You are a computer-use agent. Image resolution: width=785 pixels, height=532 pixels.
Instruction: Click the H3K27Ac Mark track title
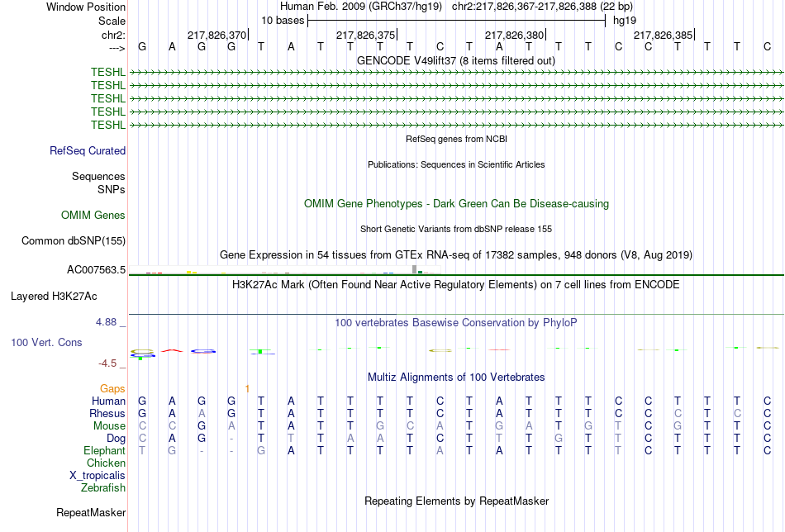pyautogui.click(x=456, y=285)
